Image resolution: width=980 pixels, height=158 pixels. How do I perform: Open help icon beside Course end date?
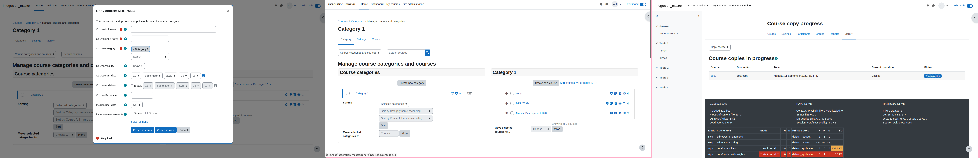click(x=125, y=85)
